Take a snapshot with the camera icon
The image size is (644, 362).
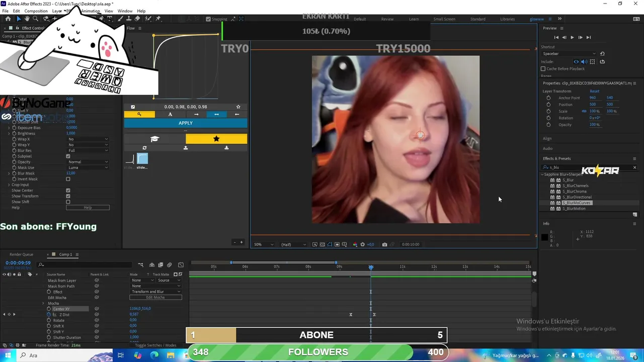(x=384, y=244)
